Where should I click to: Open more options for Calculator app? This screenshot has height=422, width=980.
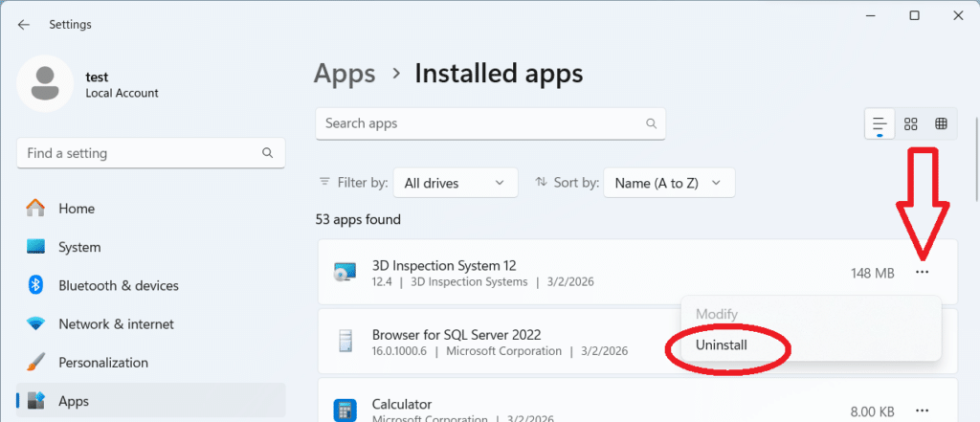coord(922,411)
